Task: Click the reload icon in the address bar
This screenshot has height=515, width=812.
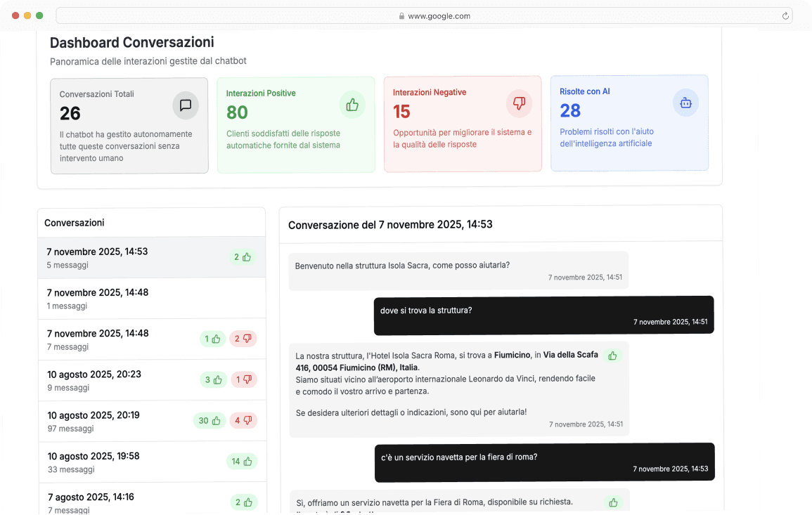Action: pyautogui.click(x=785, y=16)
